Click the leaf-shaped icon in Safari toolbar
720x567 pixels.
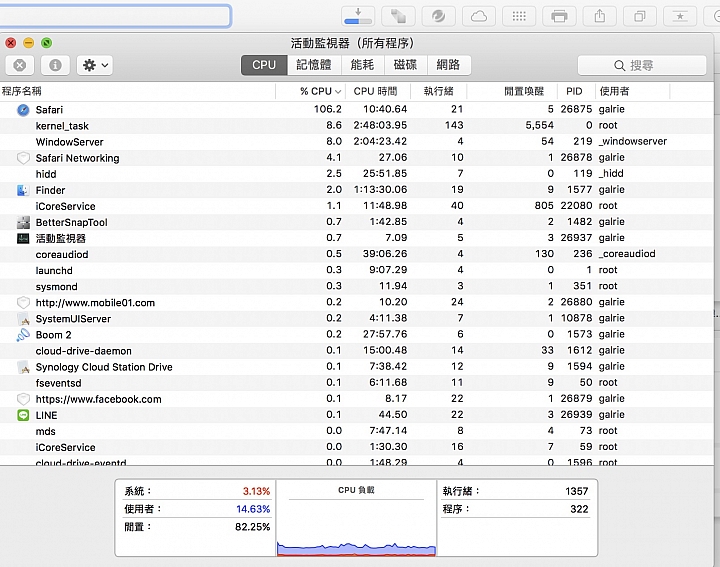pos(439,17)
